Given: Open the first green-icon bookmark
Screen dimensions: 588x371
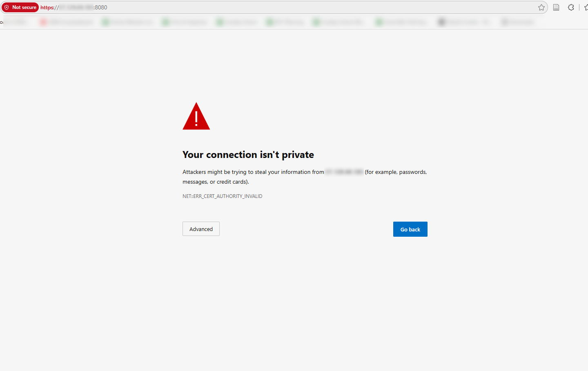Looking at the screenshot, I should pos(127,22).
